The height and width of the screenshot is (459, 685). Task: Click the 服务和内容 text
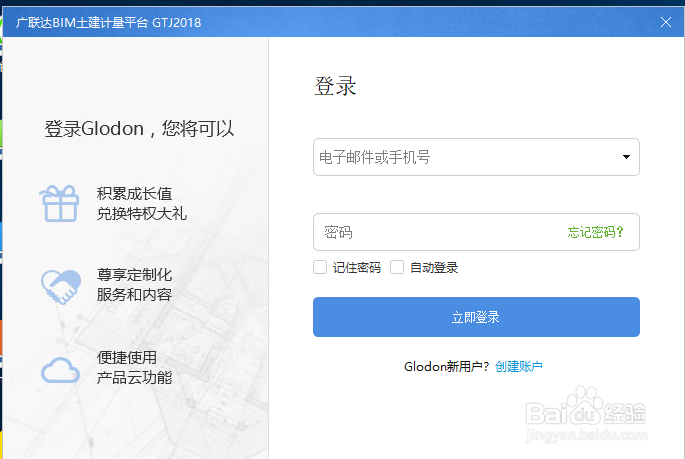134,295
